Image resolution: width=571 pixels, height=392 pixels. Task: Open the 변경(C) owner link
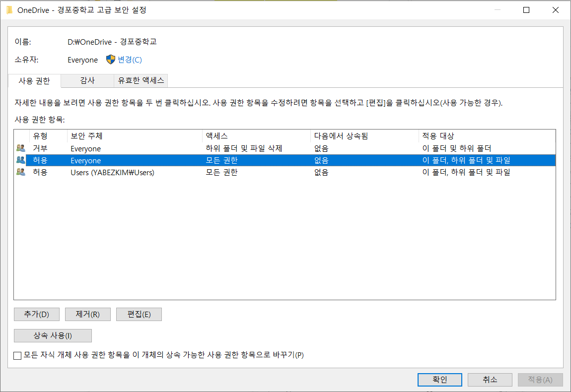[x=130, y=60]
